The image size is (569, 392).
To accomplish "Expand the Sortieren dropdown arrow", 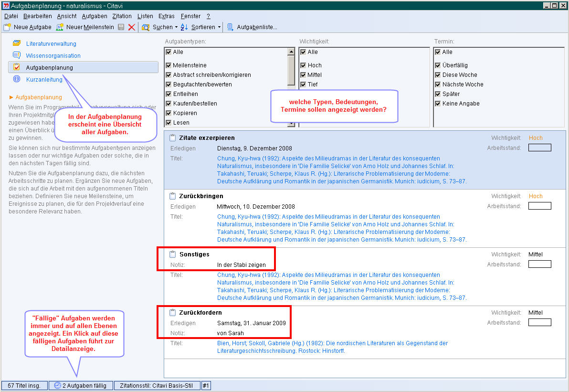I will [220, 27].
